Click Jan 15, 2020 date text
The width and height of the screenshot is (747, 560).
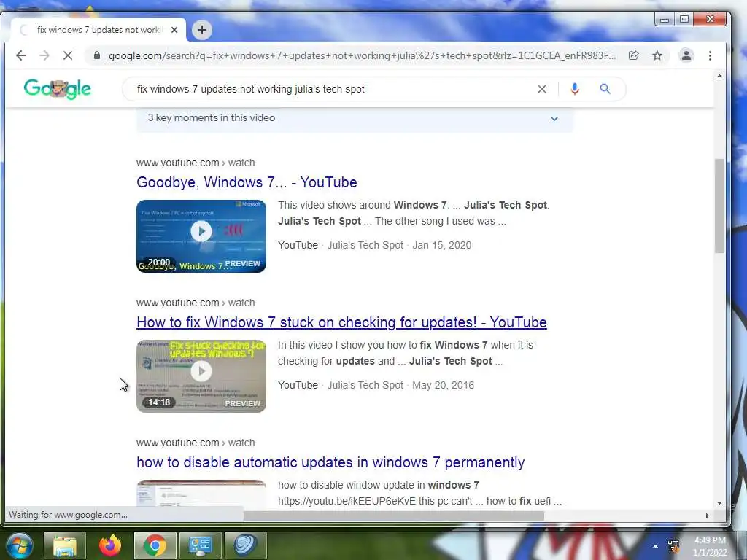click(441, 245)
